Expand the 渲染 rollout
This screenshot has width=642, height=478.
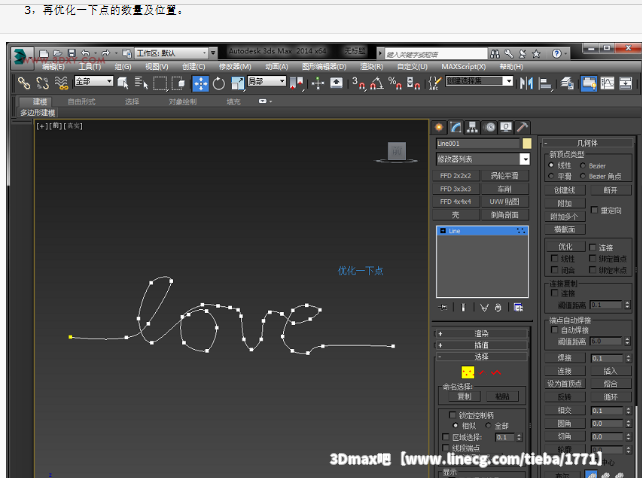[482, 333]
